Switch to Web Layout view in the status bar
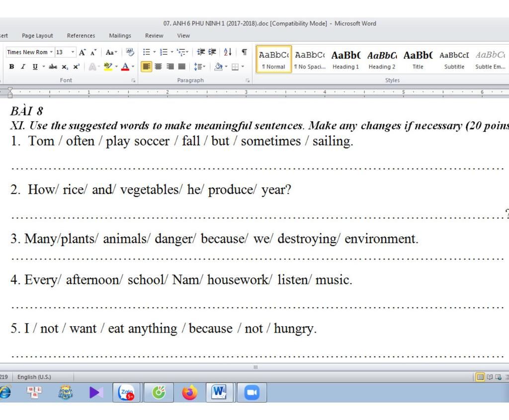Image resolution: width=509 pixels, height=420 pixels. tap(498, 377)
